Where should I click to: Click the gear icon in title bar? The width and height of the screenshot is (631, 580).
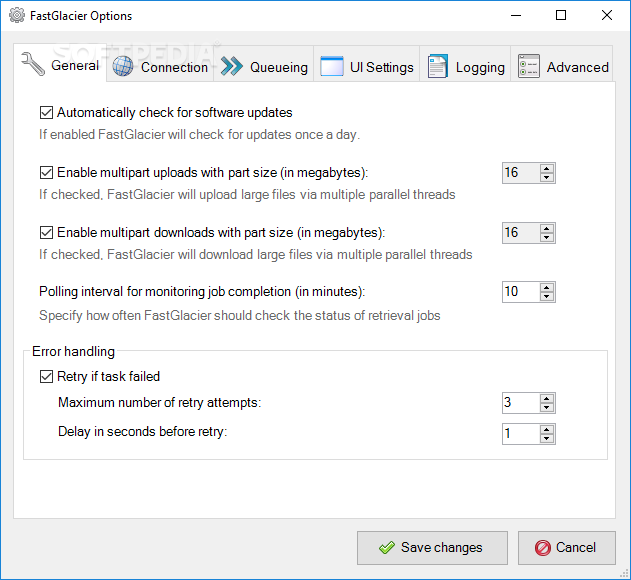(x=16, y=15)
